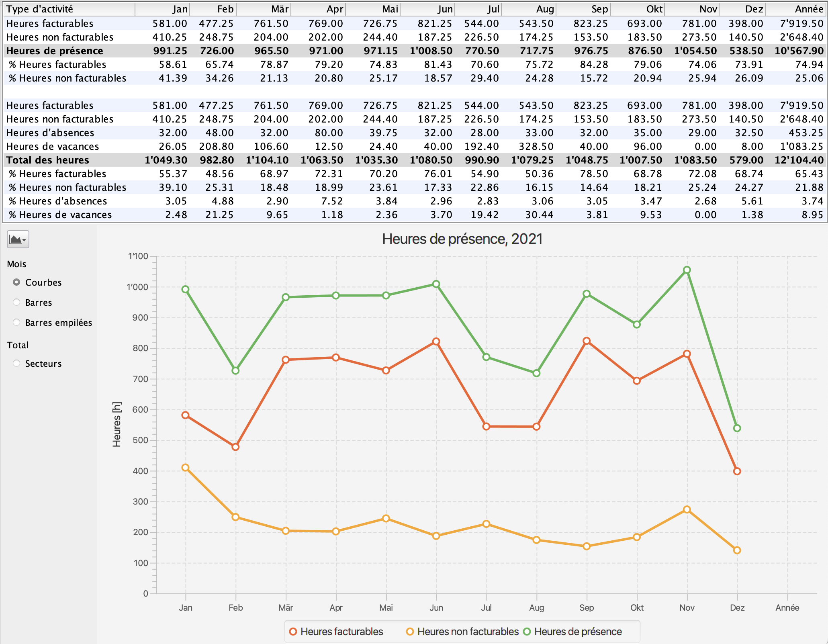The width and height of the screenshot is (828, 644).
Task: Click the green February data point
Action: tap(236, 370)
